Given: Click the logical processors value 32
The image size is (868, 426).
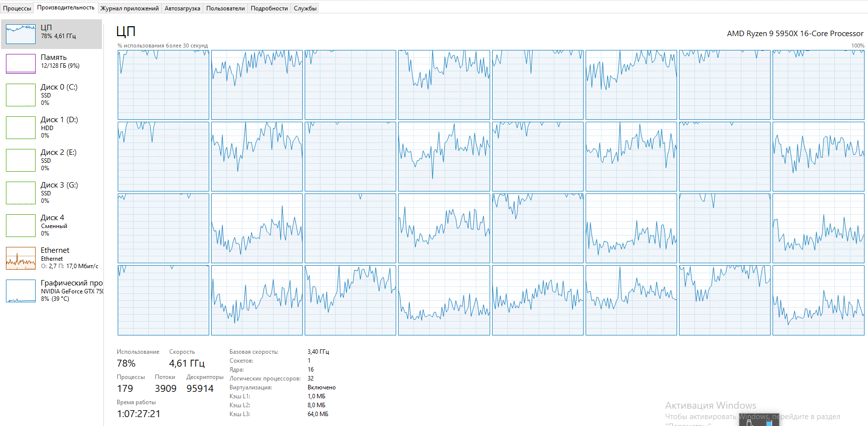Looking at the screenshot, I should [x=311, y=379].
